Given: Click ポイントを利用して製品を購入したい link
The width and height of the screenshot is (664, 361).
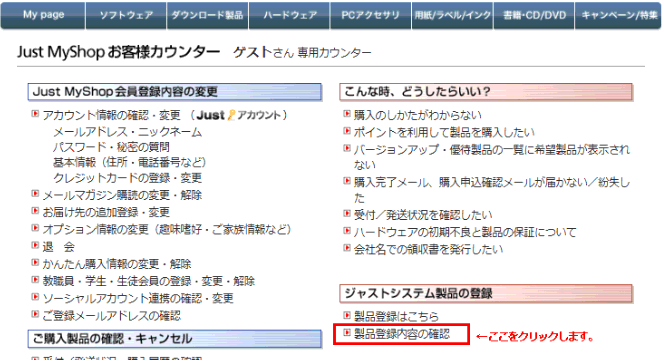Looking at the screenshot, I should pos(444,133).
